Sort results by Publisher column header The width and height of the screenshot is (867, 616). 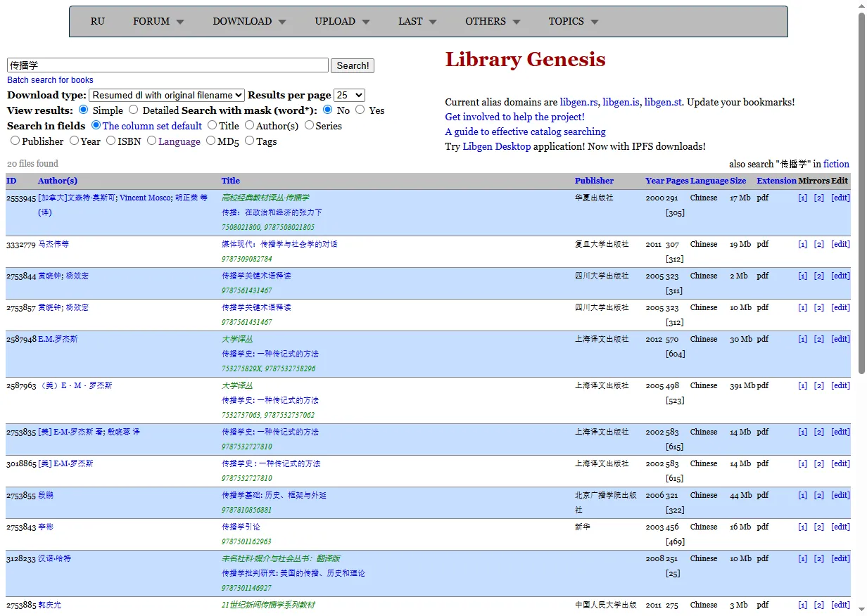tap(594, 181)
